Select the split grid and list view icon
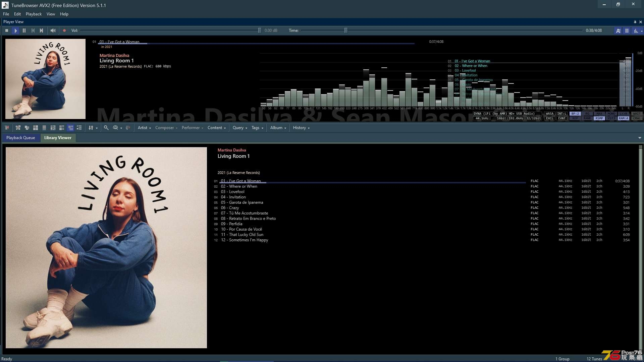The height and width of the screenshot is (362, 644). pos(53,128)
